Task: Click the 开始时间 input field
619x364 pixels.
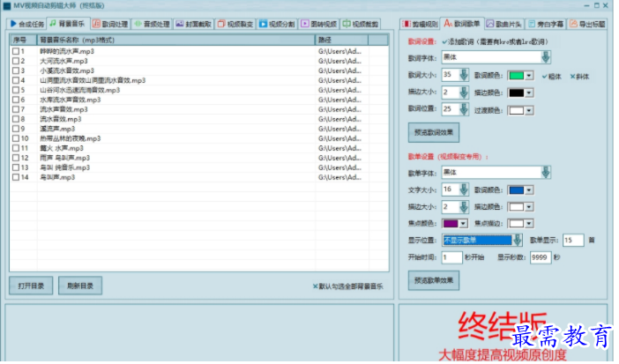Action: point(451,257)
